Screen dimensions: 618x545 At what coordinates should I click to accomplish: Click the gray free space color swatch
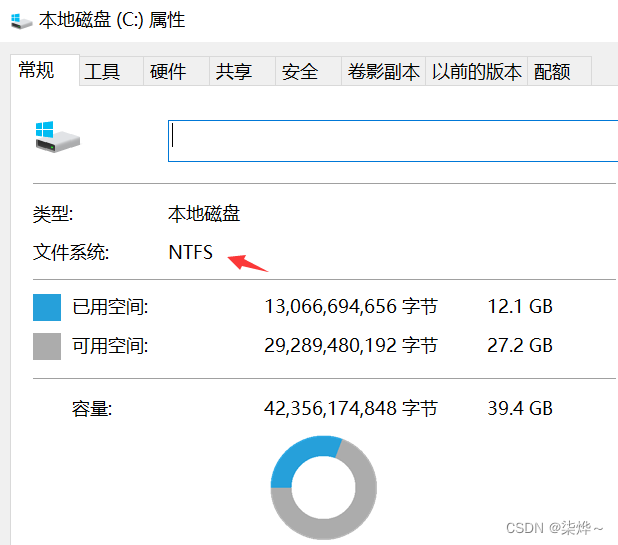point(47,346)
